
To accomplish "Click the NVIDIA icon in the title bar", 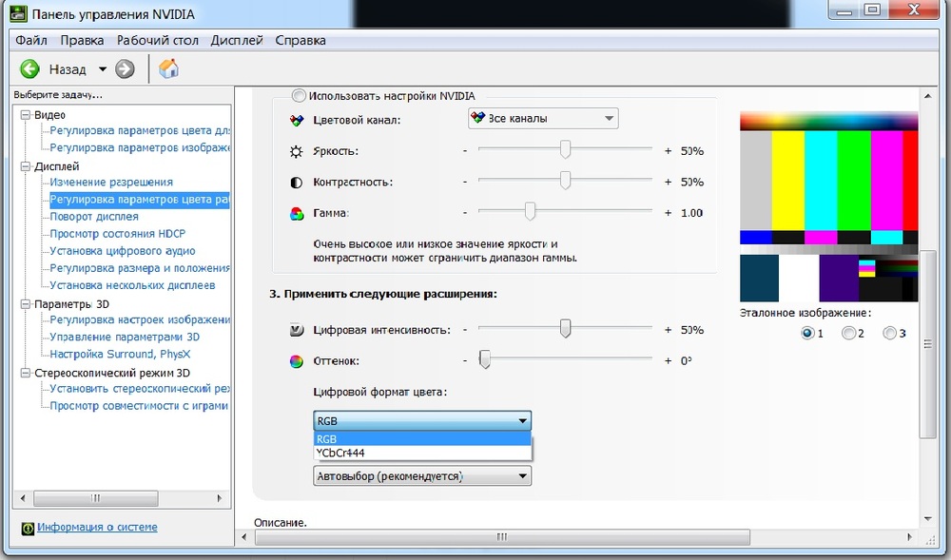I will 18,13.
